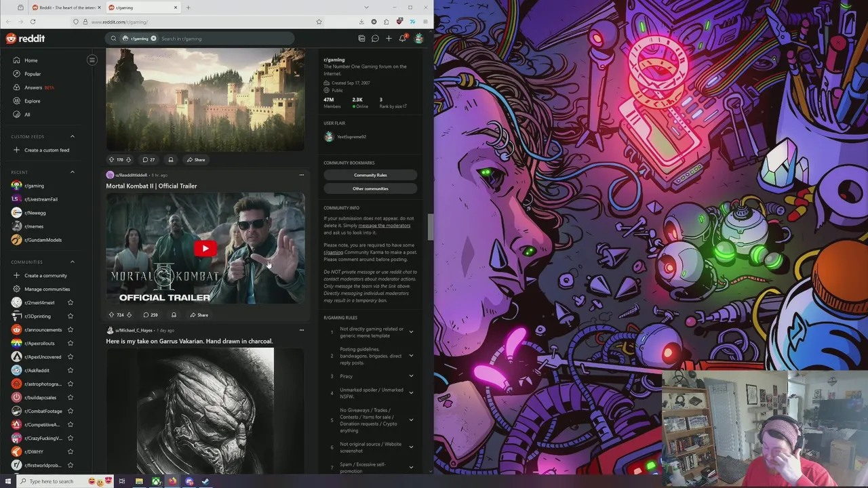Open Community Rules button
This screenshot has height=488, width=868.
click(x=370, y=175)
